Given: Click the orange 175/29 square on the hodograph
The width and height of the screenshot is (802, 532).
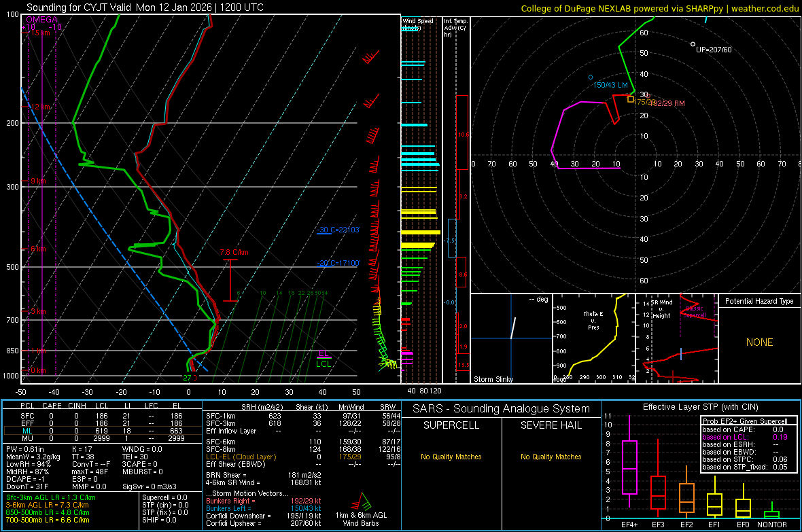Looking at the screenshot, I should pos(631,99).
